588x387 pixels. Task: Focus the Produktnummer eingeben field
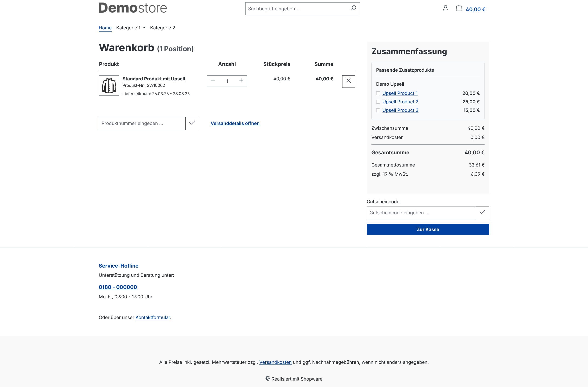point(142,123)
